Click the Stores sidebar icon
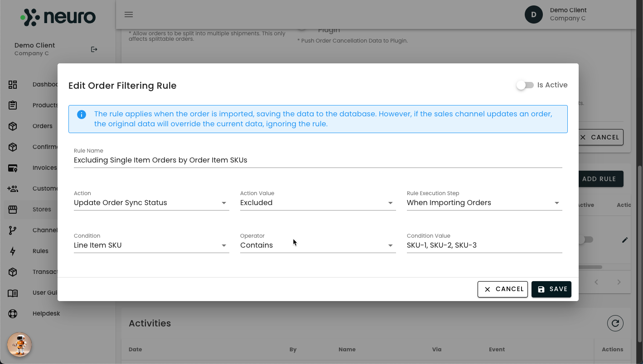Viewport: 643px width, 364px height. tap(13, 209)
